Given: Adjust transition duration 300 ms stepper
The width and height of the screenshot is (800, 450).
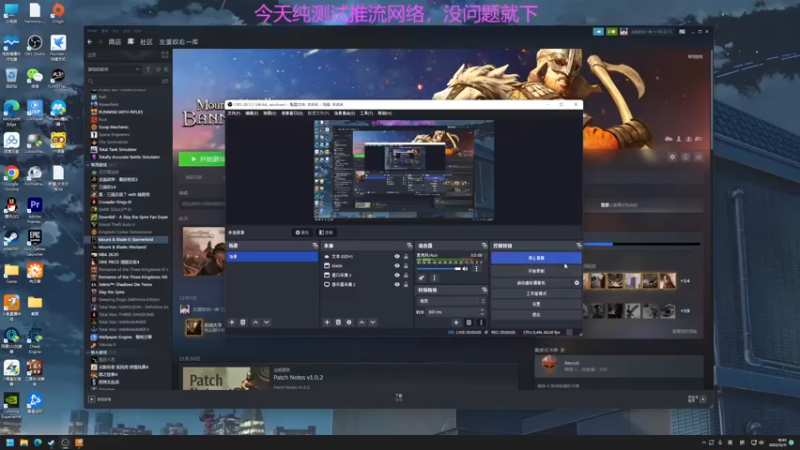Looking at the screenshot, I should click(483, 312).
